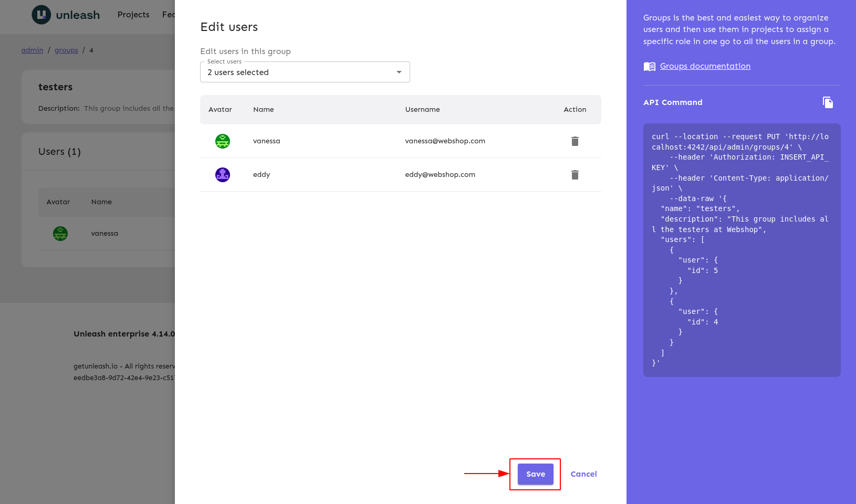The width and height of the screenshot is (856, 504).
Task: Click the copy icon next to API Command
Action: pyautogui.click(x=828, y=102)
